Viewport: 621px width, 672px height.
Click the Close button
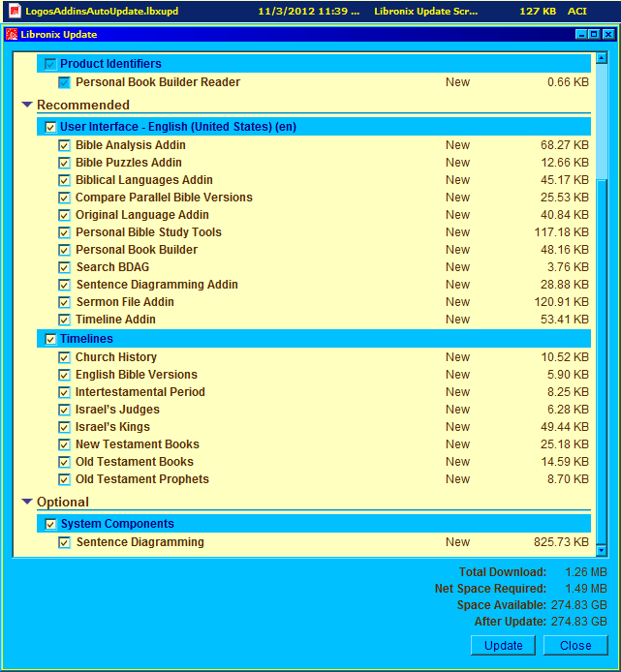point(575,645)
